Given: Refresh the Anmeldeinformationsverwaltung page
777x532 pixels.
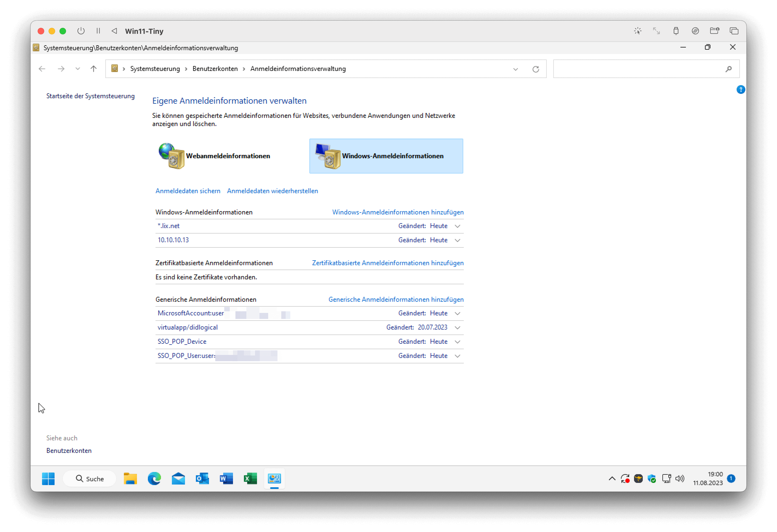Looking at the screenshot, I should point(536,69).
